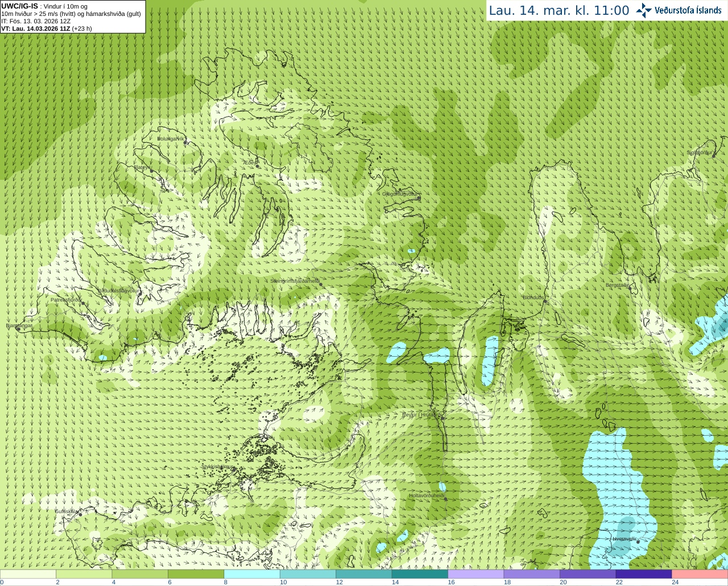Screen dimensions: 728x586
Task: Click the Stykkishólmur station marker
Action: pyautogui.click(x=233, y=470)
